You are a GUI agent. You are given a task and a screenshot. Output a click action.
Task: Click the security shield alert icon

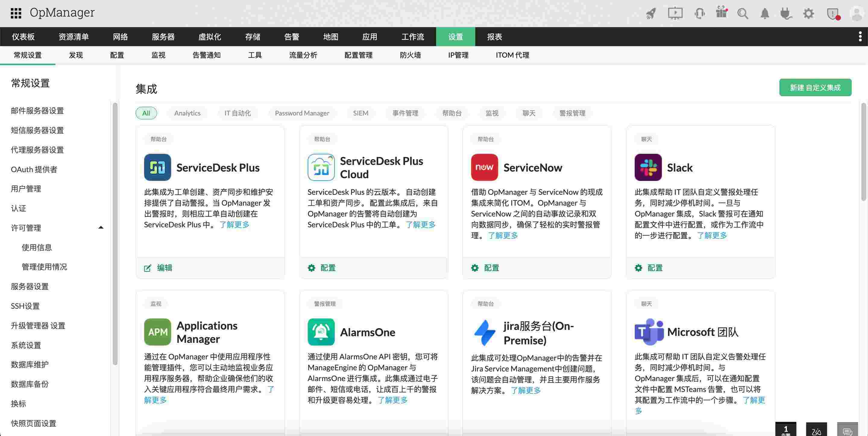[x=832, y=14]
